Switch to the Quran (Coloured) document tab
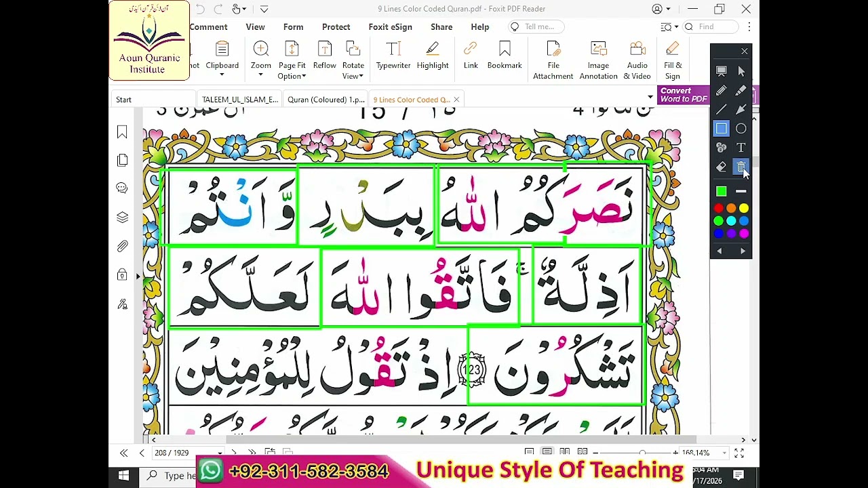 tap(325, 100)
